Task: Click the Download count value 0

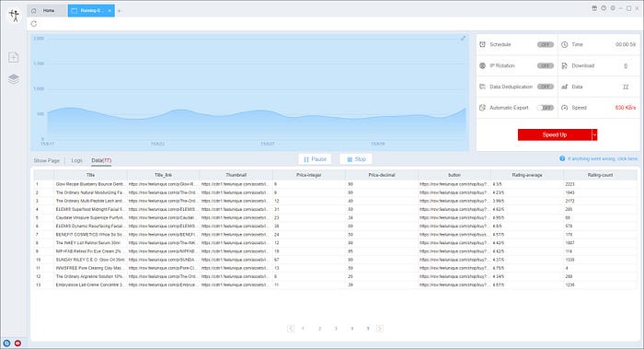Action: (x=626, y=65)
